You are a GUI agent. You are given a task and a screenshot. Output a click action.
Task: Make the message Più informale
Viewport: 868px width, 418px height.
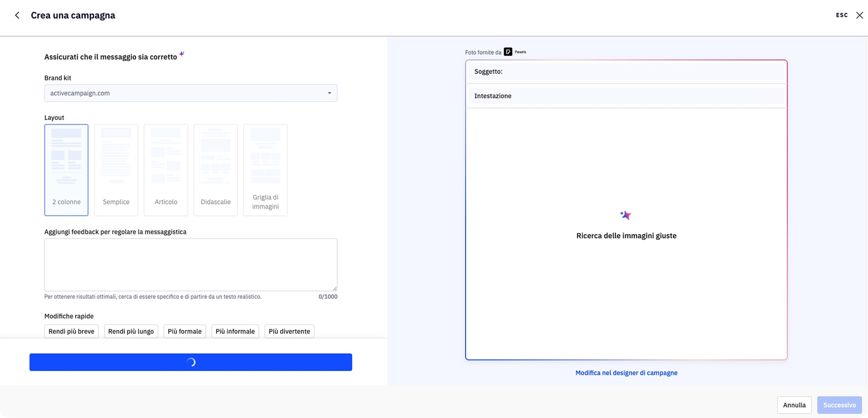click(235, 331)
